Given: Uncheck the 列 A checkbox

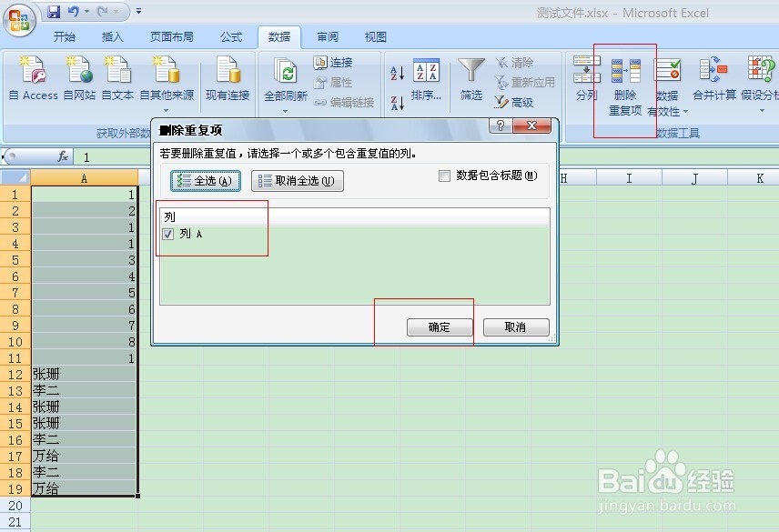Looking at the screenshot, I should (168, 234).
